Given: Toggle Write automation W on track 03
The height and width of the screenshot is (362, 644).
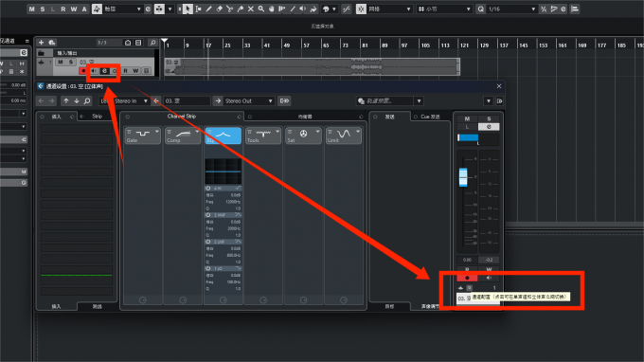Looking at the screenshot, I should 135,71.
